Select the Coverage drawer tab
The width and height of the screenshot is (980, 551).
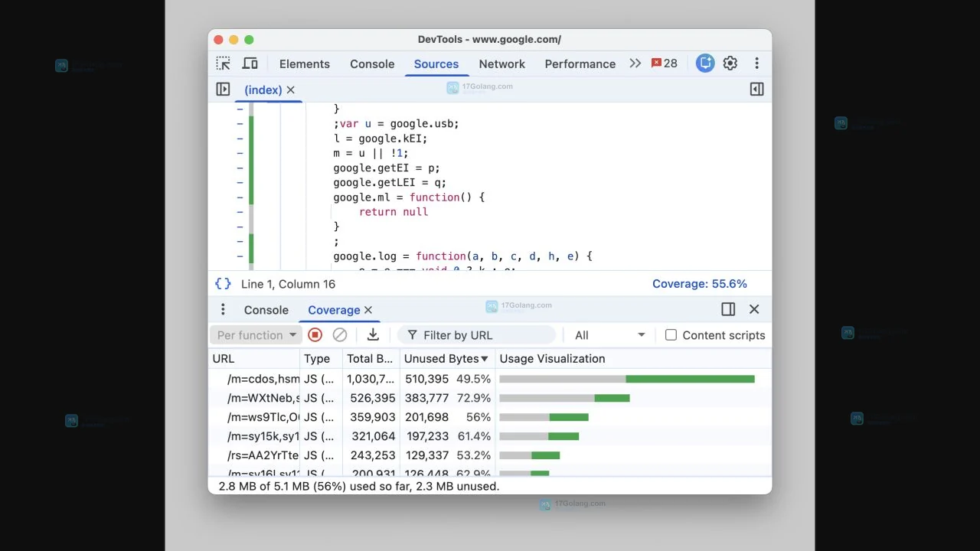tap(334, 310)
